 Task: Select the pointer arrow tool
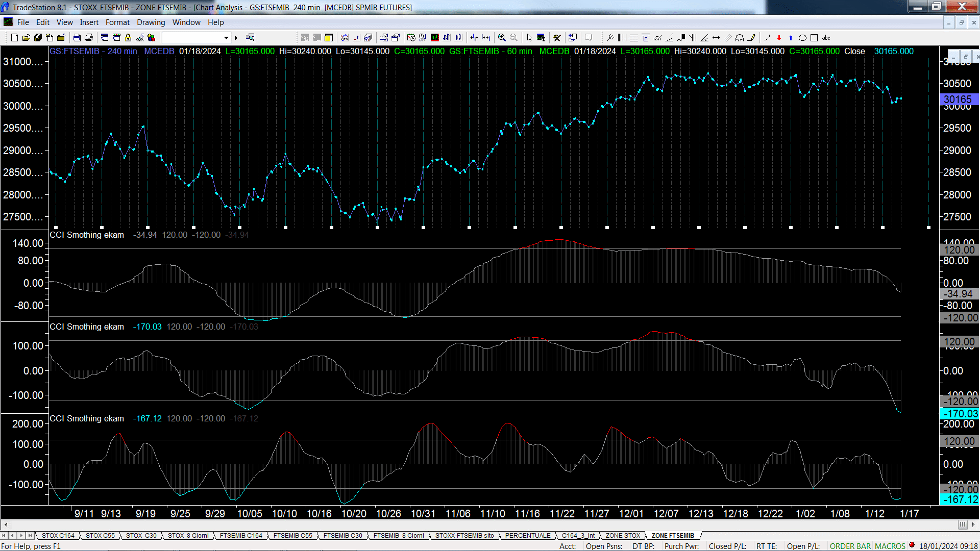[529, 37]
